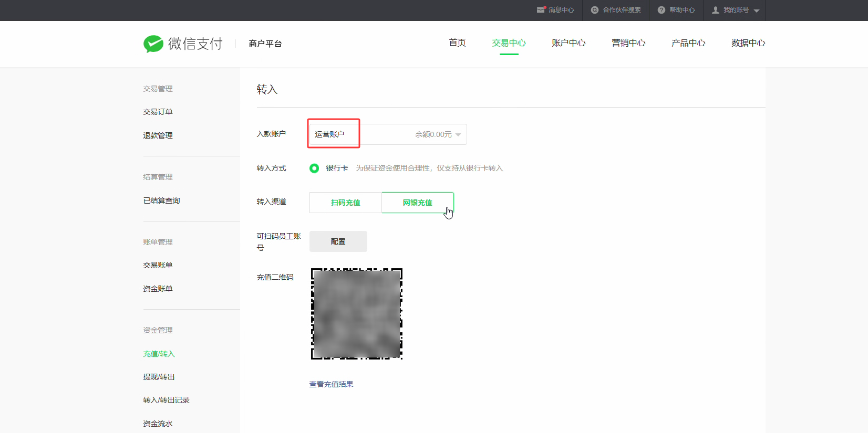
Task: Open 提现/转出 in the sidebar
Action: pos(159,377)
